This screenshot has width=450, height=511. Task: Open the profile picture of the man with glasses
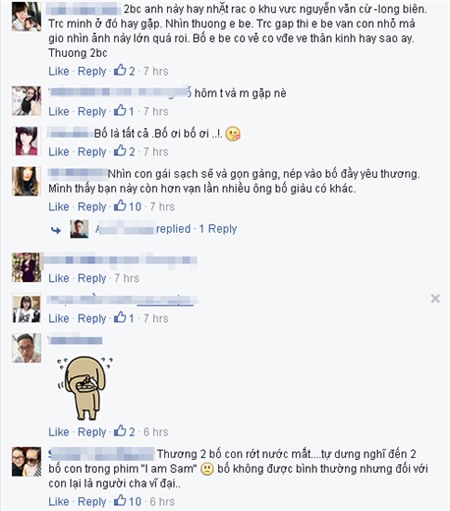(x=26, y=348)
